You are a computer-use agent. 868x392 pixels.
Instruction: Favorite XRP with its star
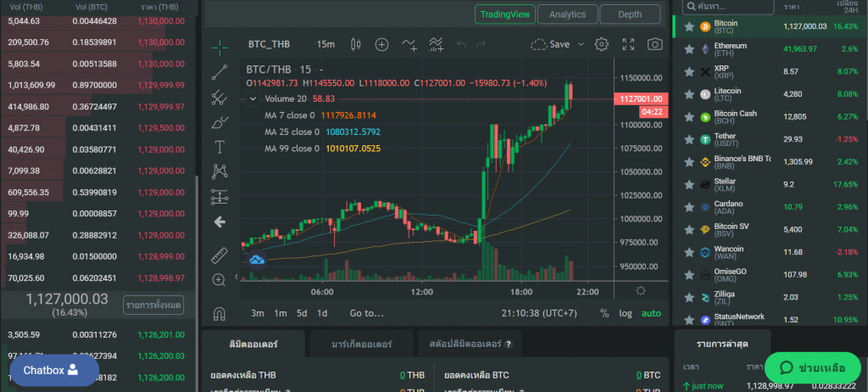(689, 71)
